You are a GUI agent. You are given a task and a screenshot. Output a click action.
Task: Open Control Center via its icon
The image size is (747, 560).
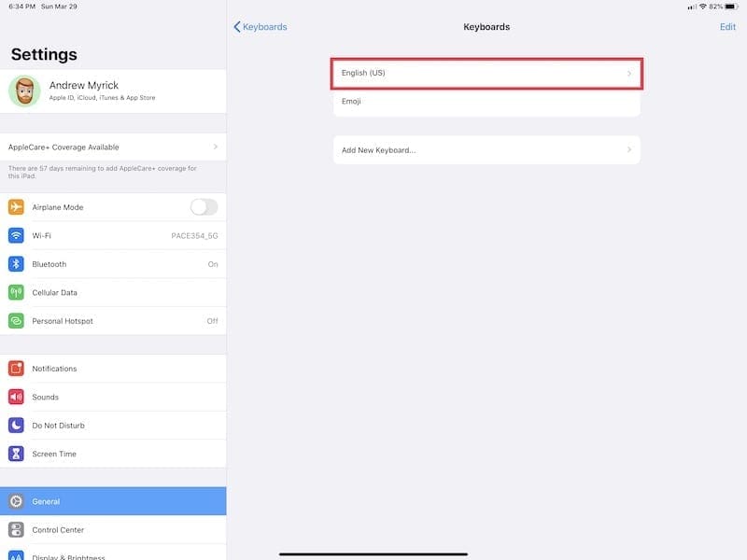click(16, 529)
